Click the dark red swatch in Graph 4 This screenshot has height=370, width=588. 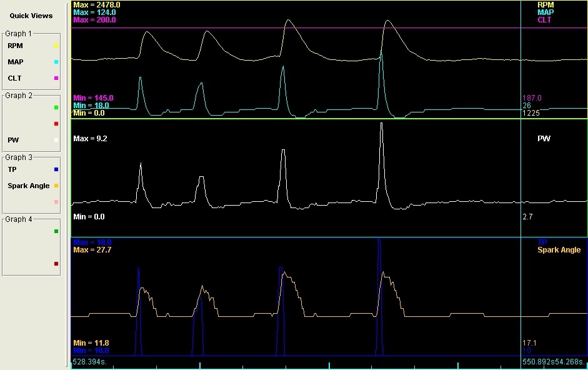pyautogui.click(x=56, y=264)
